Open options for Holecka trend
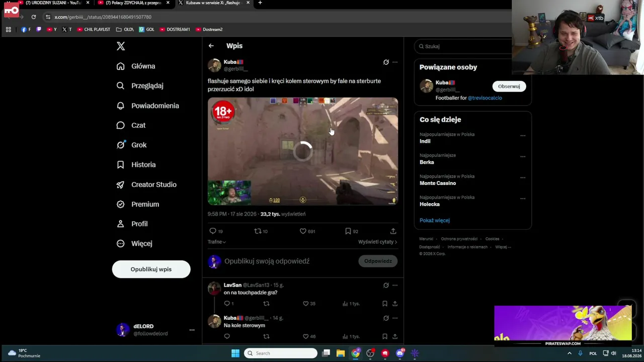This screenshot has height=362, width=644. pos(523,199)
